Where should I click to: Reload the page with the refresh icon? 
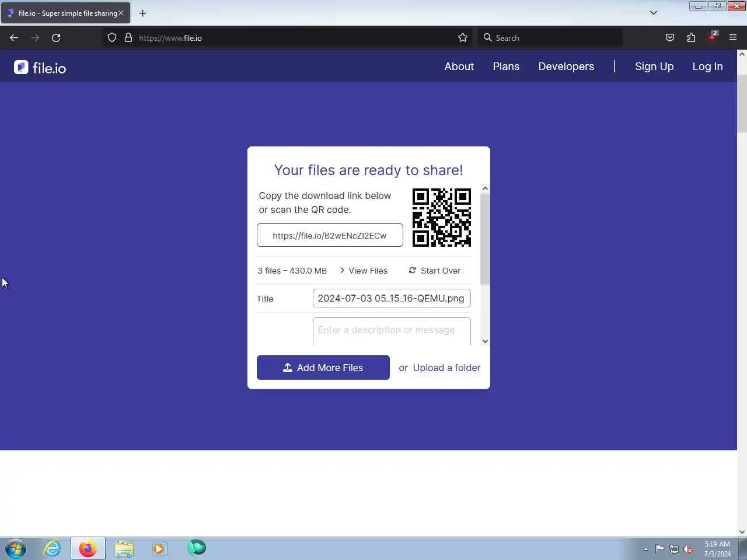(56, 38)
